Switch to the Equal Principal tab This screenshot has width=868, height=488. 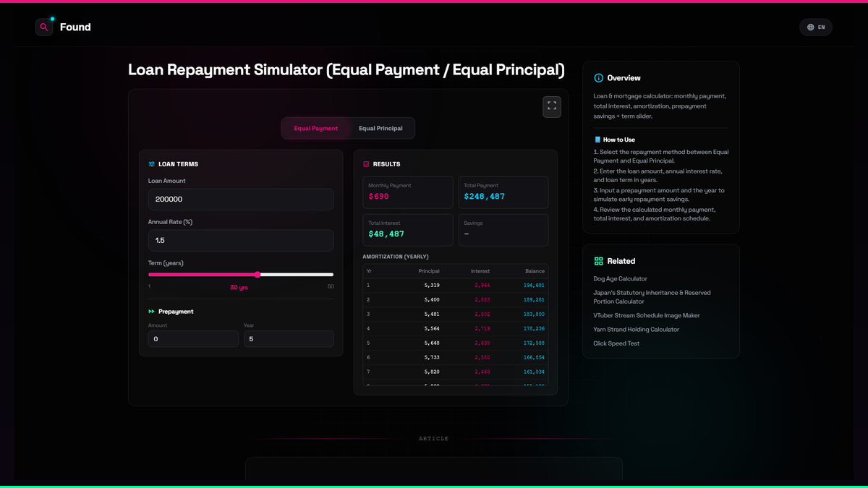(x=380, y=128)
